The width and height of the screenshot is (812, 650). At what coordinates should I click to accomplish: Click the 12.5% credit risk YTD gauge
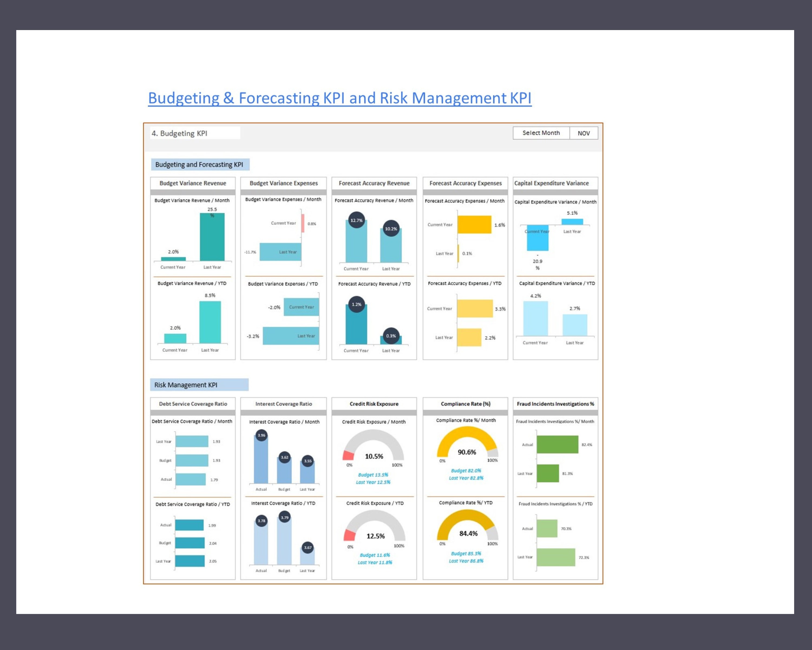click(375, 526)
